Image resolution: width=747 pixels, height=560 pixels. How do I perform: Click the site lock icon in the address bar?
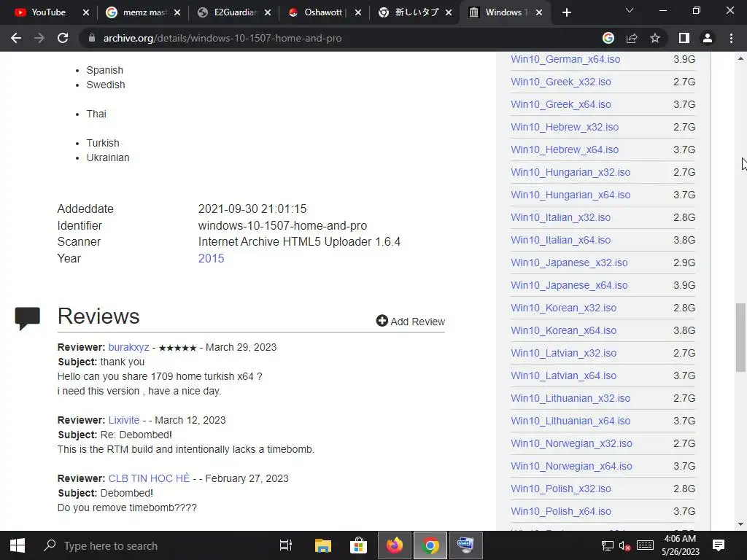(x=91, y=38)
